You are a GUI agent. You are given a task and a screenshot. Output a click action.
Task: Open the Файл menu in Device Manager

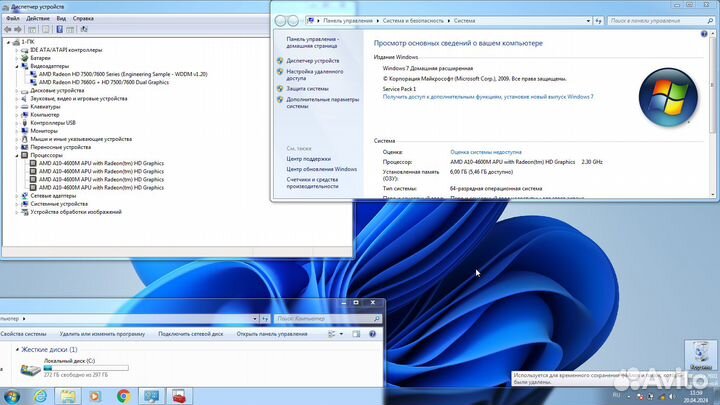coord(13,18)
